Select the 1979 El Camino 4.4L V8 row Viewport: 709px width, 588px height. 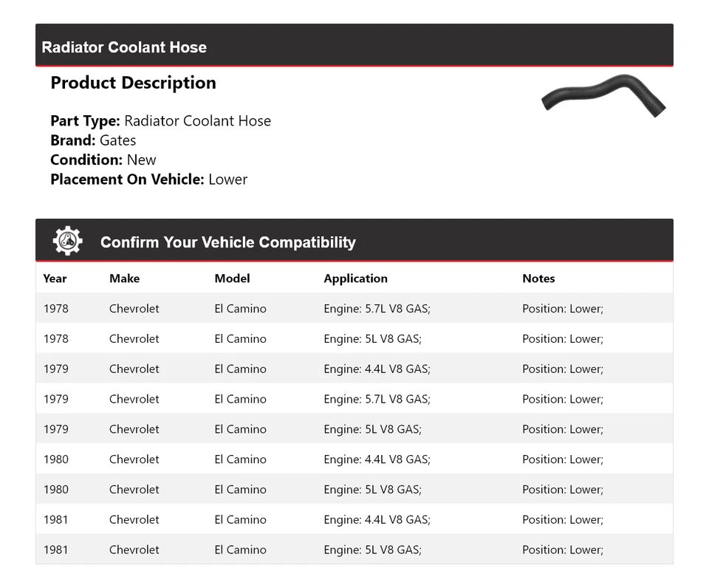(x=354, y=369)
